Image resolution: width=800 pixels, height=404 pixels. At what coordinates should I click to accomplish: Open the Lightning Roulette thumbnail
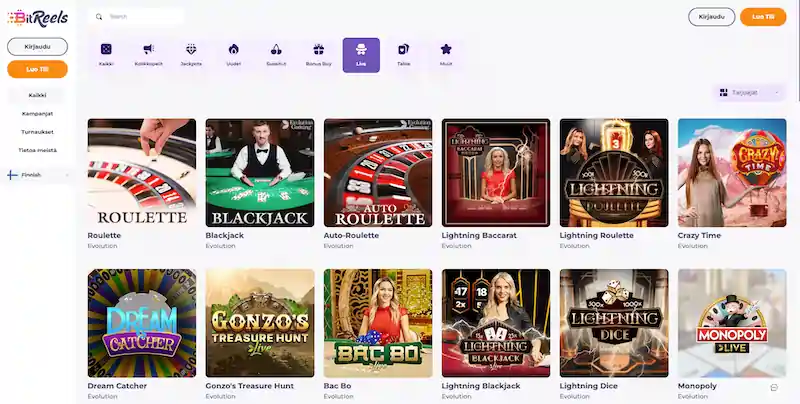614,172
